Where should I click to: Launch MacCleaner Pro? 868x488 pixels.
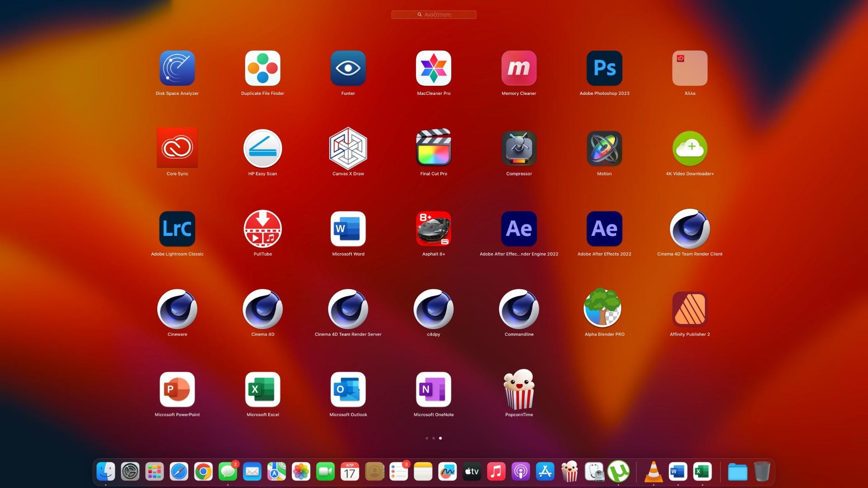(x=434, y=68)
